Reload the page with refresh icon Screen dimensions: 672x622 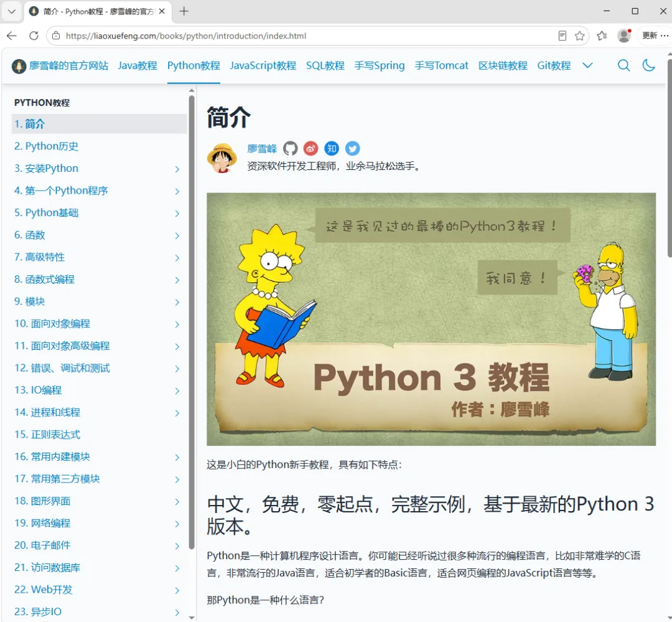tap(34, 35)
